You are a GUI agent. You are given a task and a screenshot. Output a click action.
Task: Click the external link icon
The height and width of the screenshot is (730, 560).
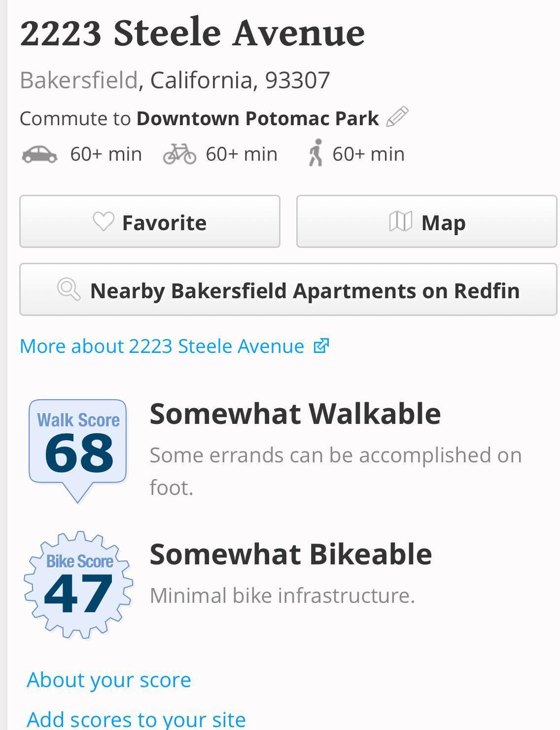coord(321,346)
